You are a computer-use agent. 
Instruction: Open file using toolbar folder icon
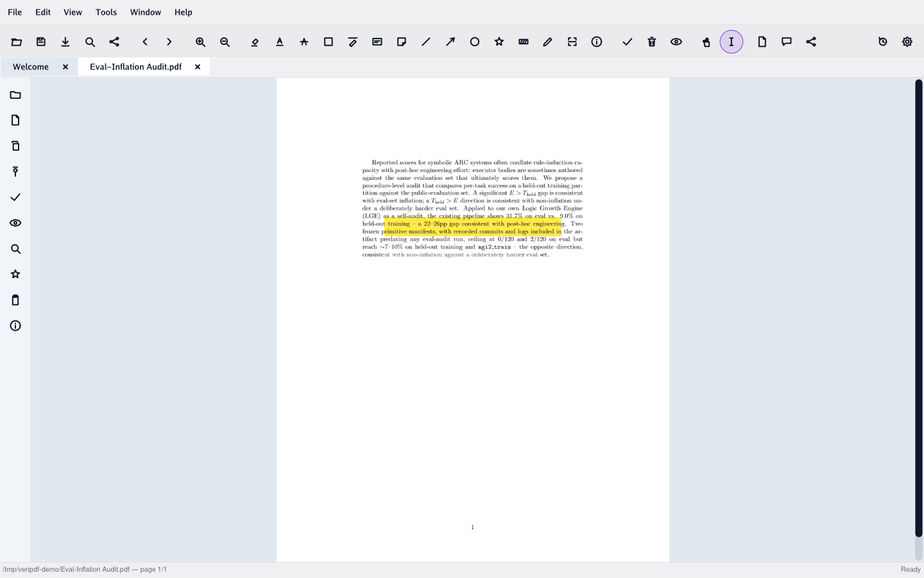click(x=17, y=42)
